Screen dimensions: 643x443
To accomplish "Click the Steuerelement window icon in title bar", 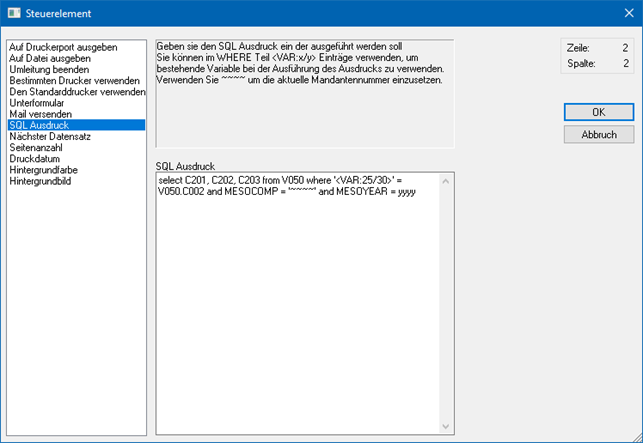I will point(12,12).
